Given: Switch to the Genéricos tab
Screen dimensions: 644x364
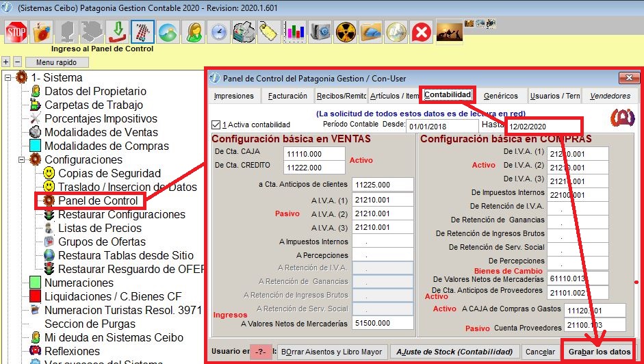Looking at the screenshot, I should tap(501, 96).
